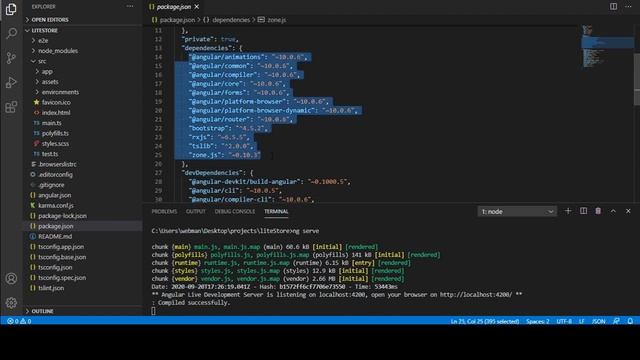The width and height of the screenshot is (640, 360).
Task: Select the package.json editor tab
Action: (x=173, y=7)
